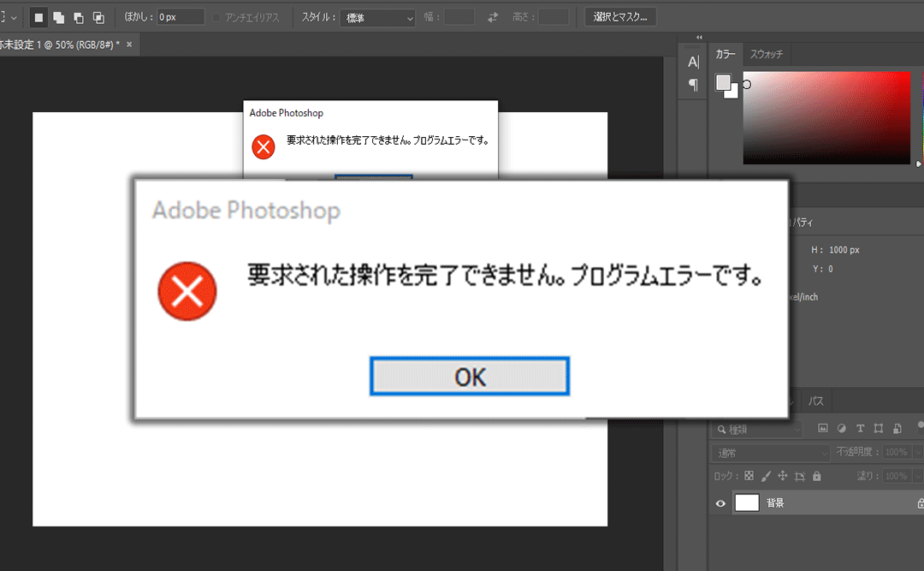924x571 pixels.
Task: Filter layers by type layer icon
Action: 861,428
